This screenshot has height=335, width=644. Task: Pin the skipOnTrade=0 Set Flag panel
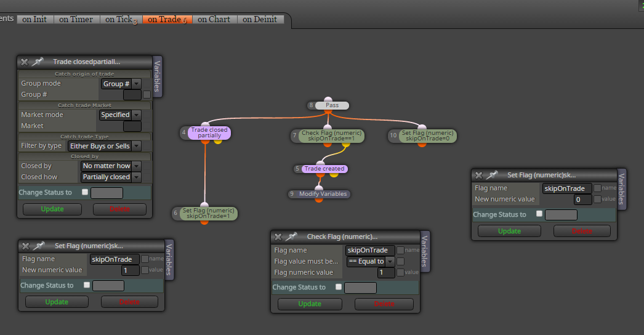492,175
